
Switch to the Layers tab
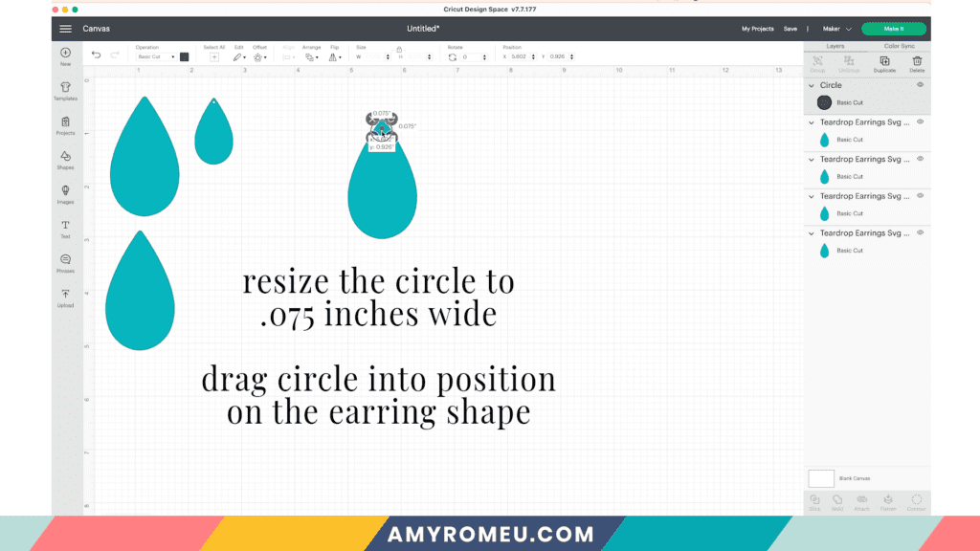tap(835, 46)
